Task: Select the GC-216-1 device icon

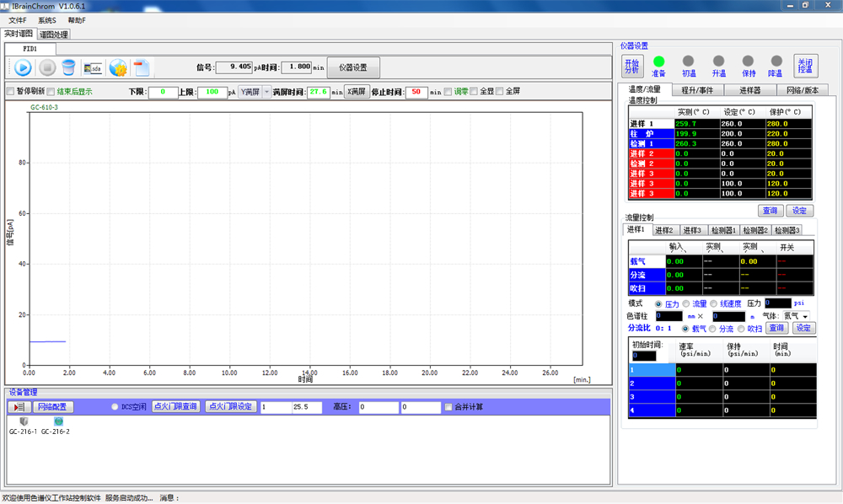Action: (x=23, y=421)
